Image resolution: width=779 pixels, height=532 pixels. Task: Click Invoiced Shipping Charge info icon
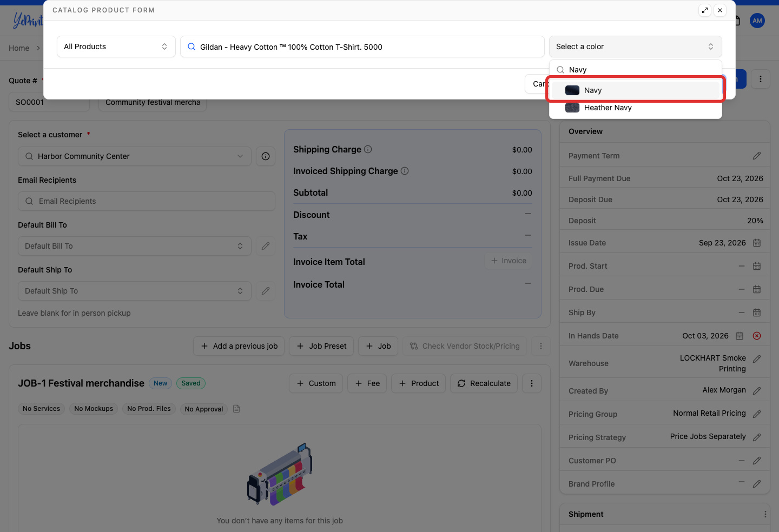(x=405, y=171)
